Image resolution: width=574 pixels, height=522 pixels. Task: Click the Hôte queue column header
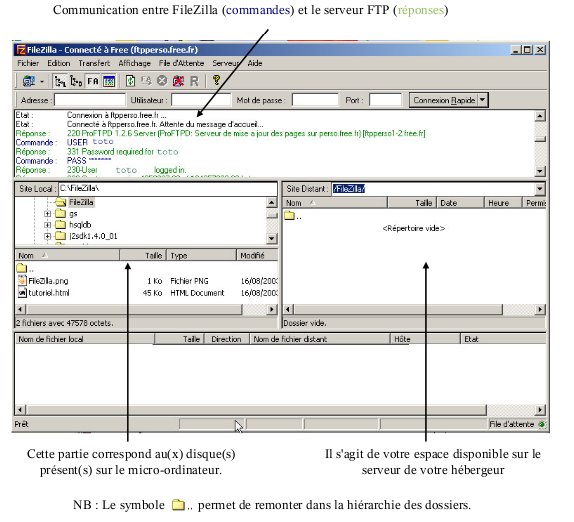425,339
